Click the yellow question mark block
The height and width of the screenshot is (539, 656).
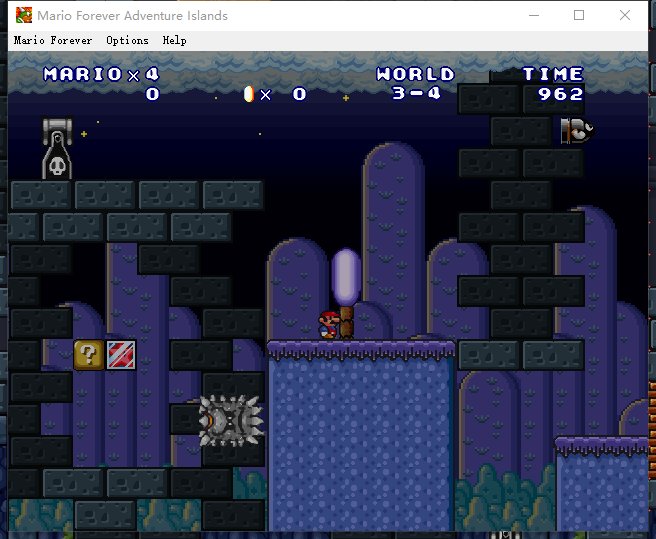89,355
